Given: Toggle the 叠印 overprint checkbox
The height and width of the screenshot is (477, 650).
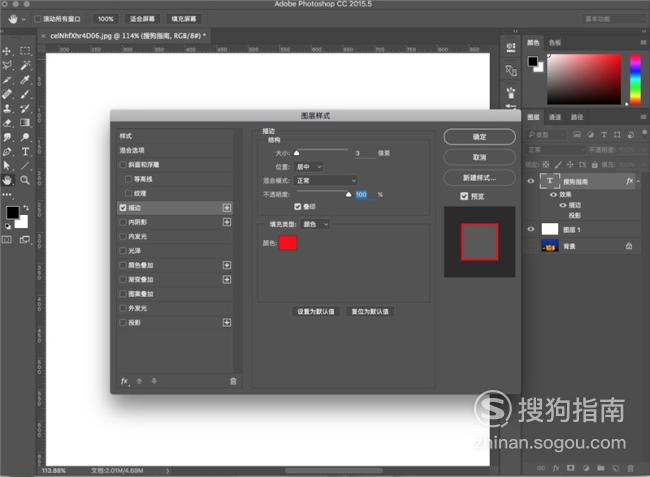Looking at the screenshot, I should [x=298, y=206].
